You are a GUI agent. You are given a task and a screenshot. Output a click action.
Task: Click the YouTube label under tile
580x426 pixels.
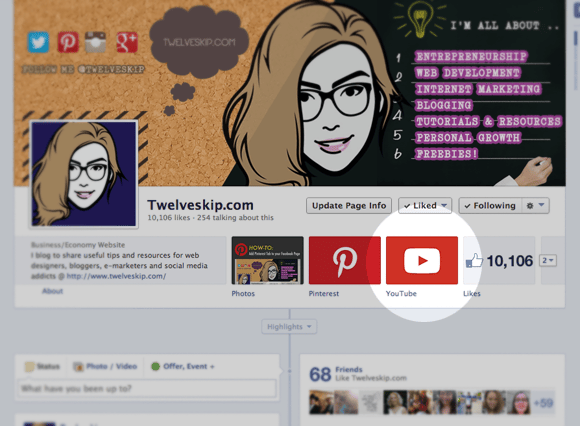point(401,294)
